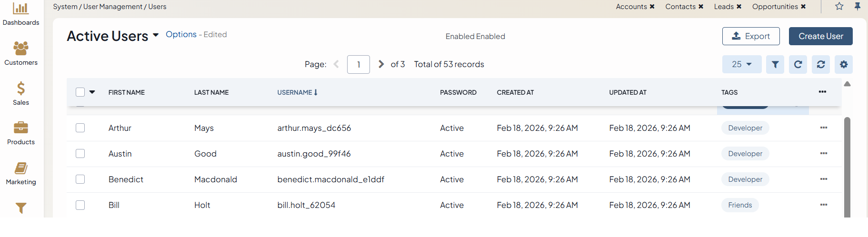Open the 25 per-page dropdown
The image size is (868, 237).
pyautogui.click(x=741, y=64)
